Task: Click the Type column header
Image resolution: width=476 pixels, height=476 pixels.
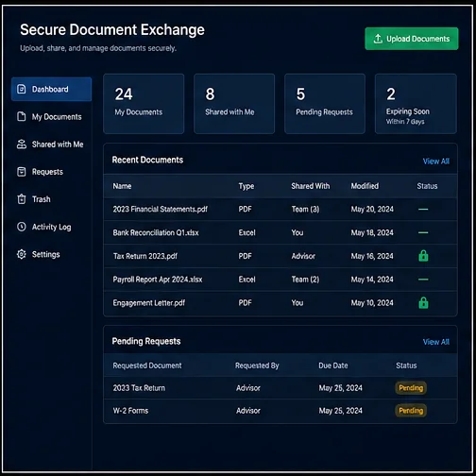Action: coord(246,186)
